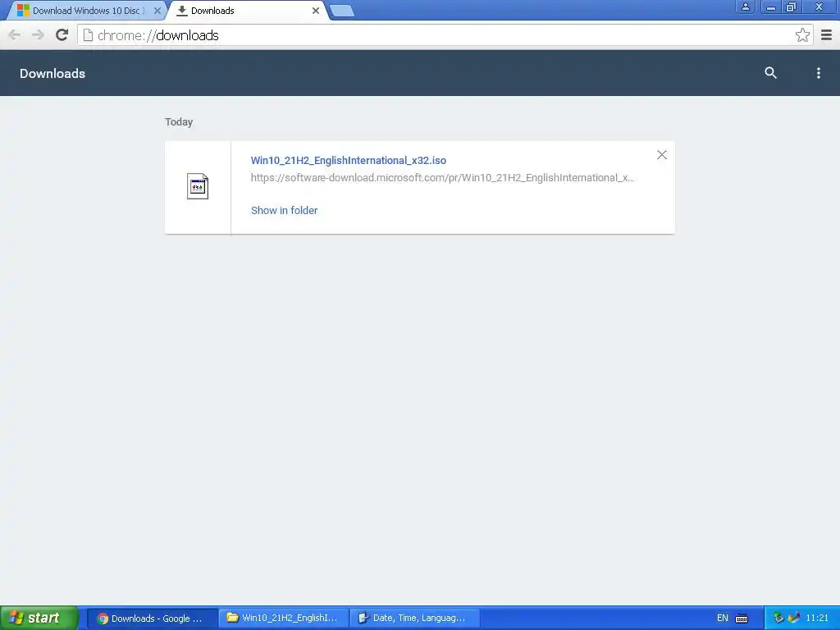This screenshot has width=840, height=630.
Task: Click the page icon in address bar
Action: 88,35
